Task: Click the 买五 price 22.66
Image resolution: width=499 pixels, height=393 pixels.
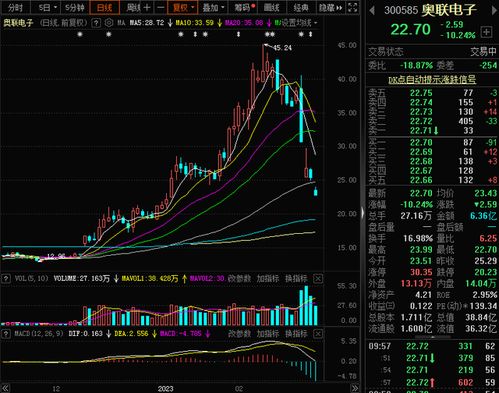Action: coord(421,180)
